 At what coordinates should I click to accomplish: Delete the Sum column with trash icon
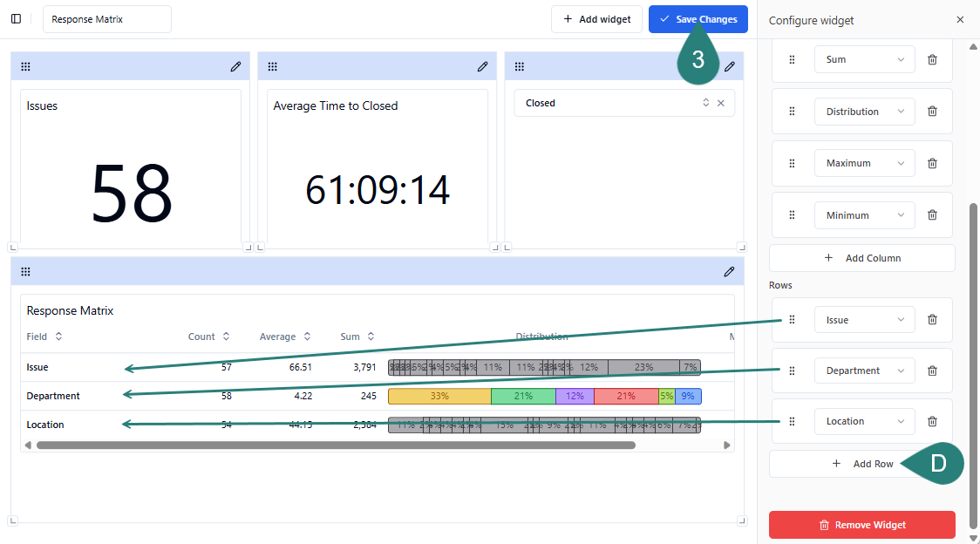click(932, 59)
